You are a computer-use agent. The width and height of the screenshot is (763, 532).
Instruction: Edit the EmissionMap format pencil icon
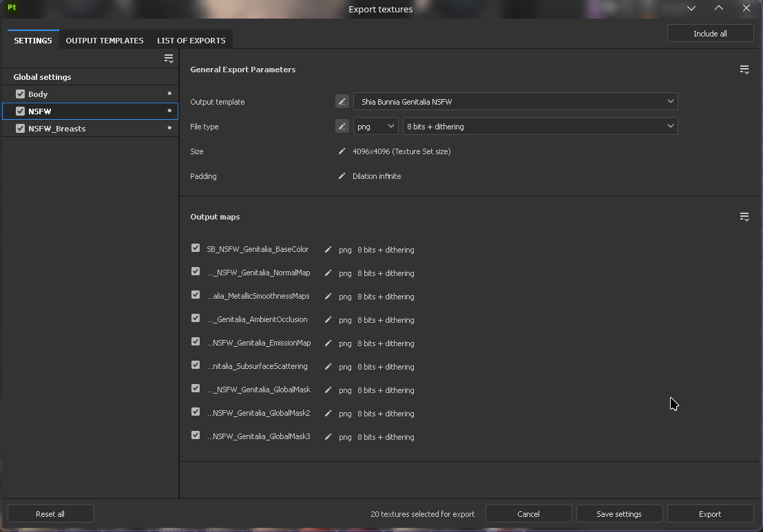coord(328,343)
